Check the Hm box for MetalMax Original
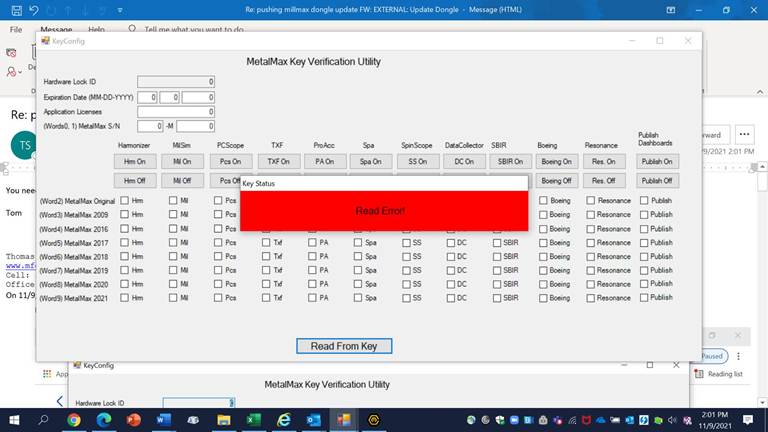This screenshot has width=768, height=432. point(124,200)
